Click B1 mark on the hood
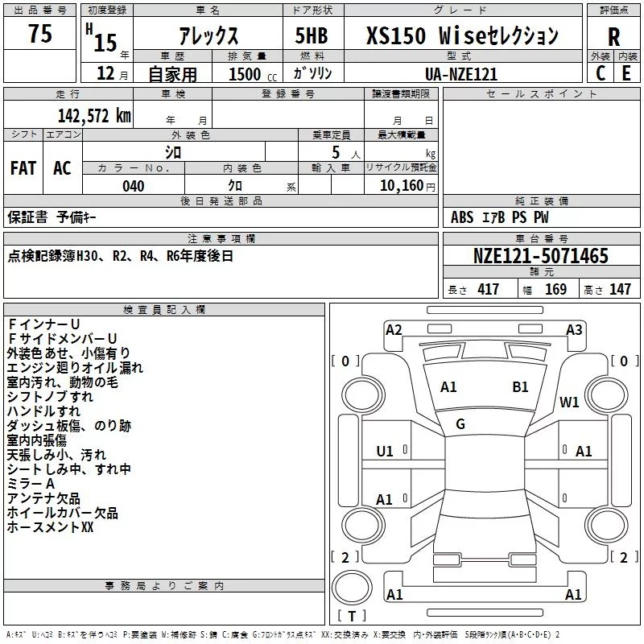This screenshot has width=644, height=644. [520, 387]
